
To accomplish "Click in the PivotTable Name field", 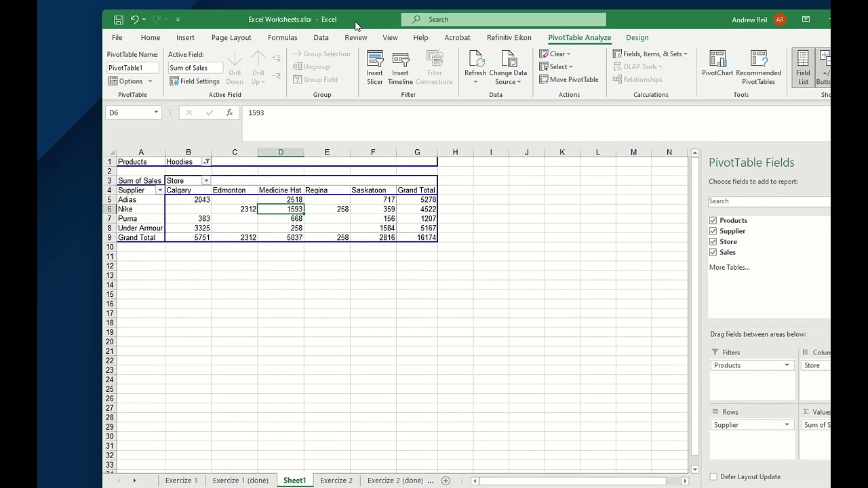I will (133, 68).
